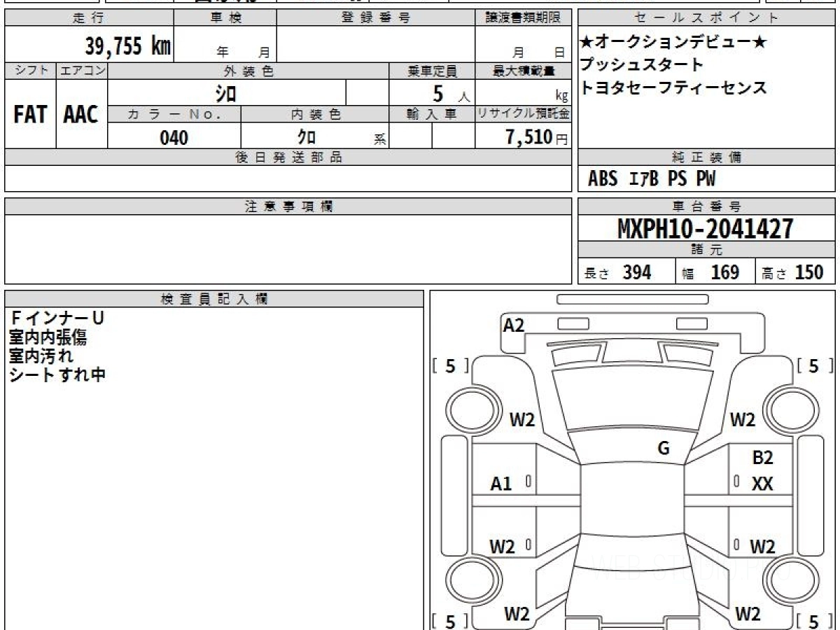Viewport: 840px width, 630px height.
Task: Click the B2 damage mark on diagram
Action: pos(762,458)
